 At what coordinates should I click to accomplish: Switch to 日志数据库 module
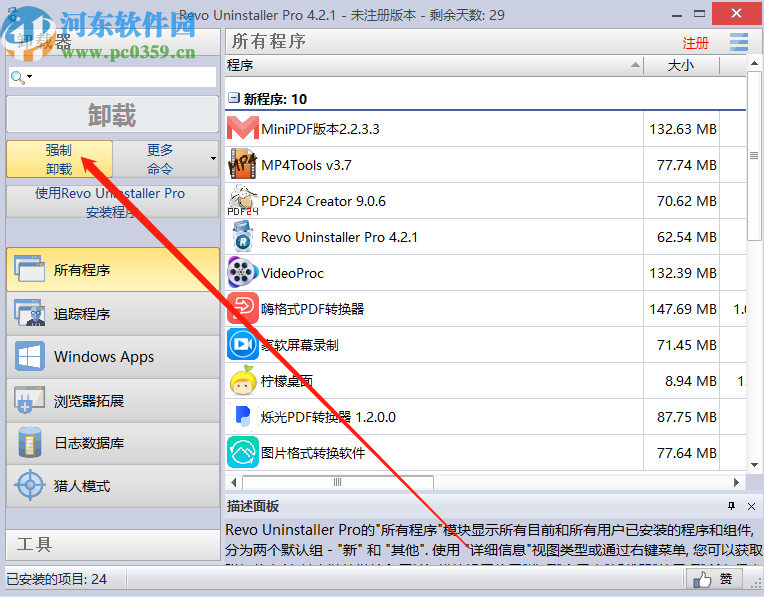click(x=113, y=443)
